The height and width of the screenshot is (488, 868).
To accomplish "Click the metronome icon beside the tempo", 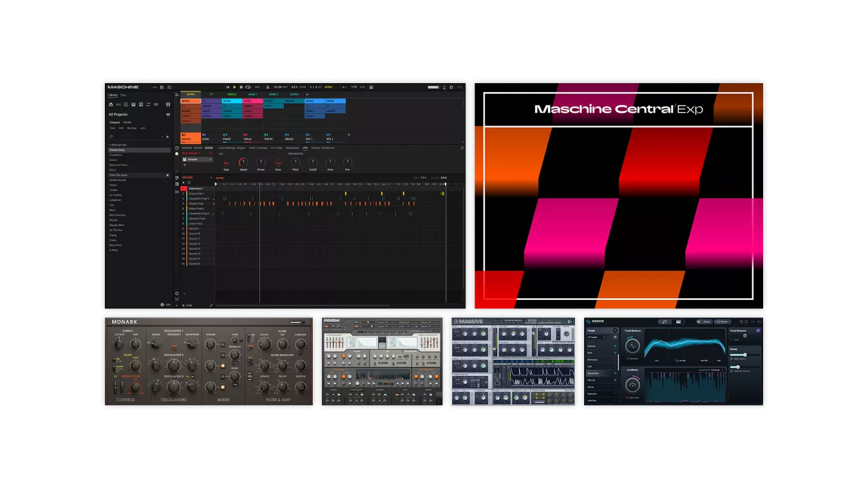I will click(x=268, y=87).
